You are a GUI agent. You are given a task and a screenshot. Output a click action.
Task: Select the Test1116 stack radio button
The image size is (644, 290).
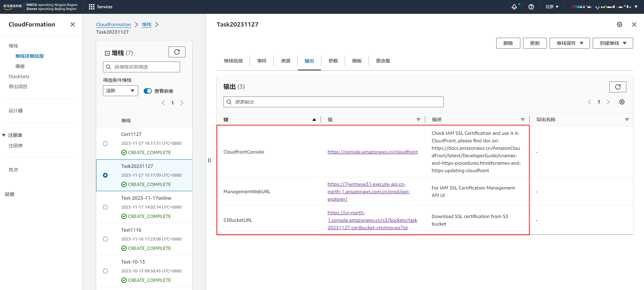tap(105, 239)
